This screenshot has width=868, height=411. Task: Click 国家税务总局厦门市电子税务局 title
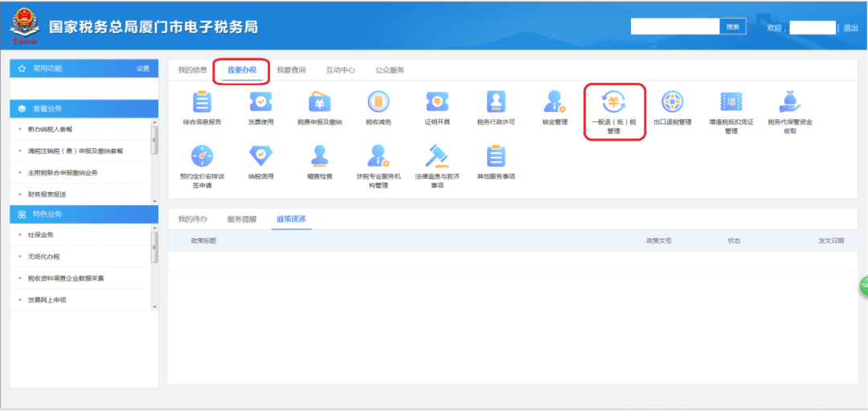click(154, 27)
